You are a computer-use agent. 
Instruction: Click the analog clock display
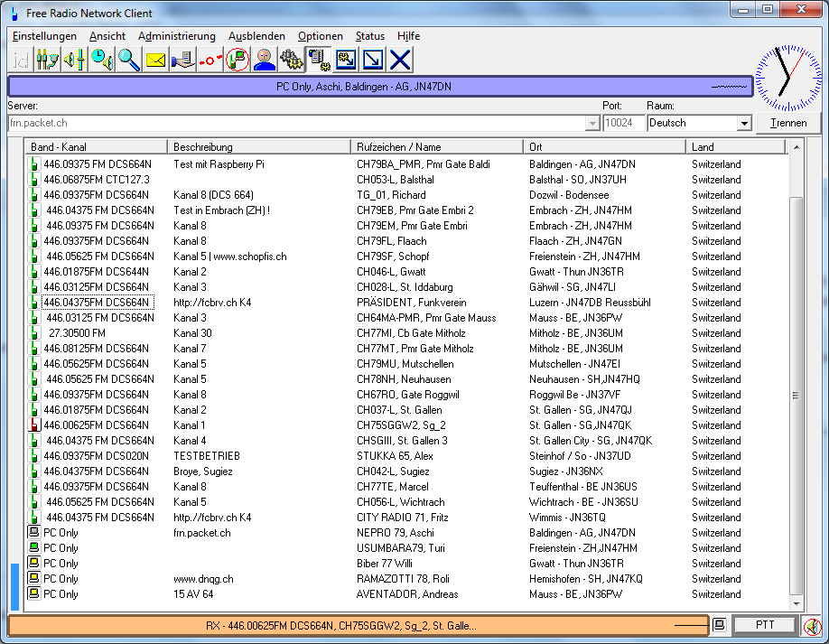[788, 78]
